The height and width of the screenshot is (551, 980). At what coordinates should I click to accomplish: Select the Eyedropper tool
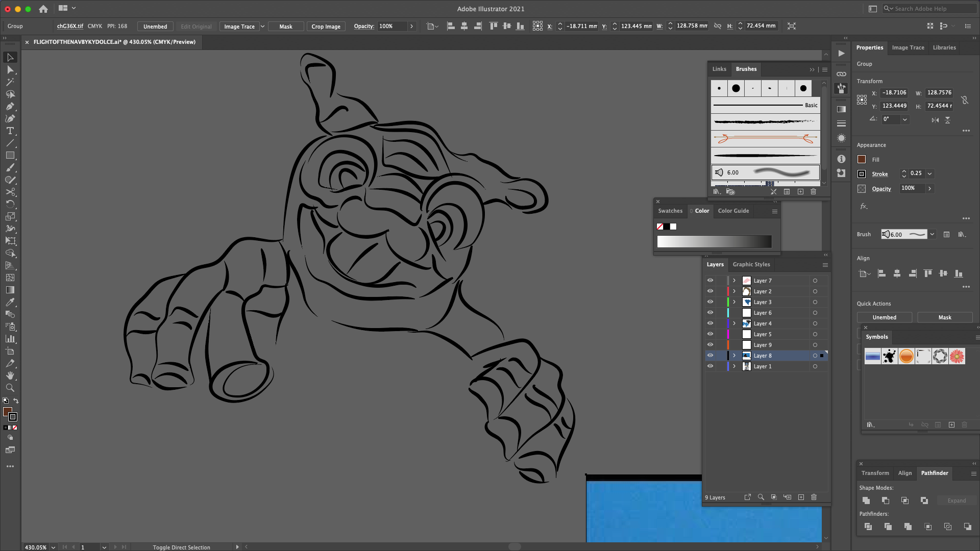(x=10, y=302)
